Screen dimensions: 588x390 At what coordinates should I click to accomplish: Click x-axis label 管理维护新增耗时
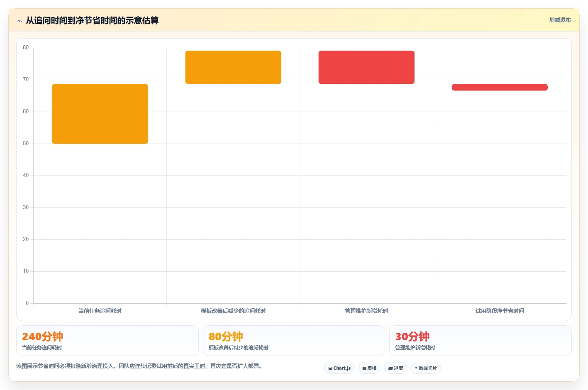click(366, 311)
